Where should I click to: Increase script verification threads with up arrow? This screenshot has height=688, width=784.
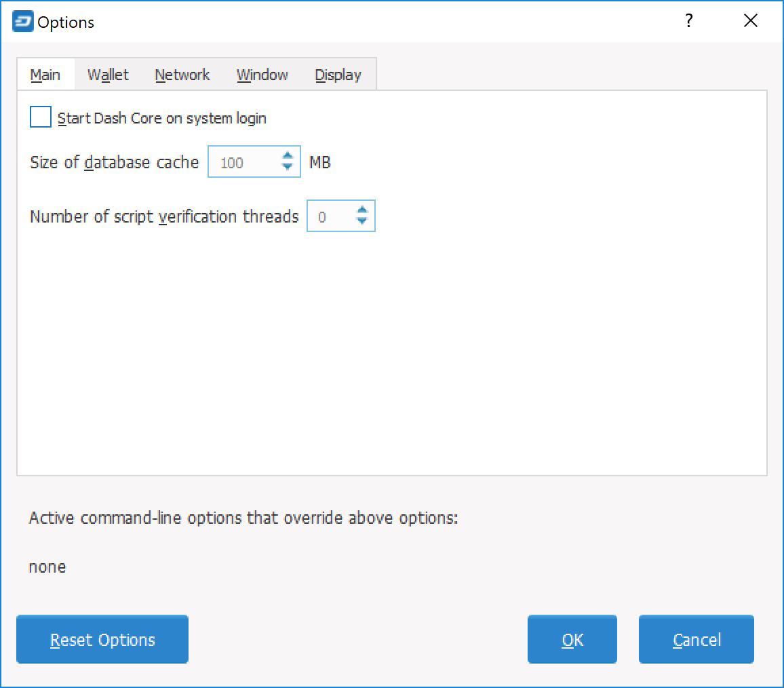tap(362, 210)
